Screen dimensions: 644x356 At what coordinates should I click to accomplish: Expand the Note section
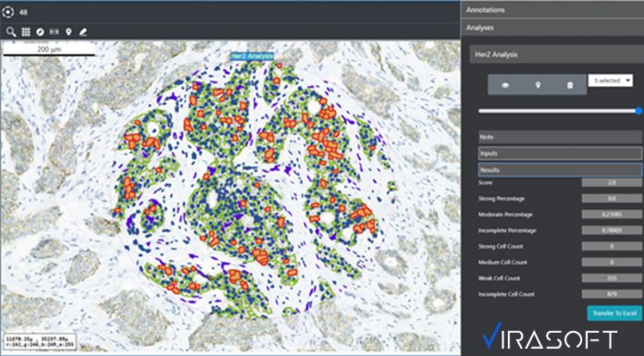pyautogui.click(x=560, y=137)
